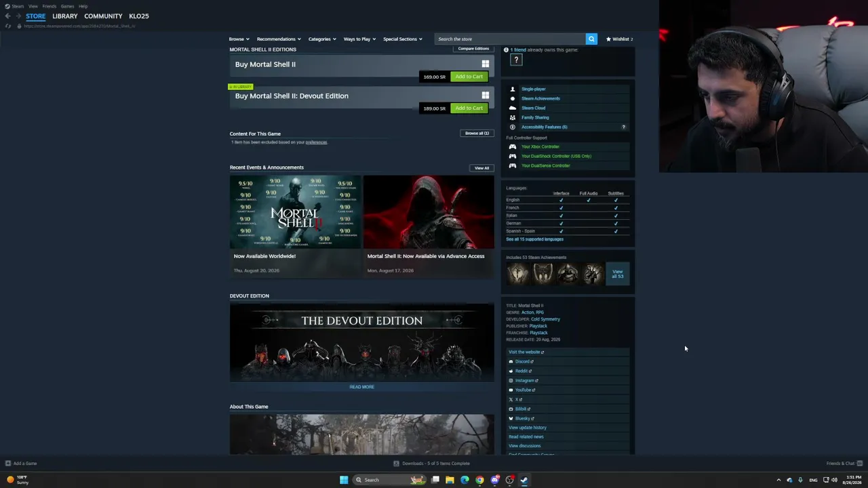Click the DualShock Controller icon
Screen dimensions: 868x488
point(513,156)
